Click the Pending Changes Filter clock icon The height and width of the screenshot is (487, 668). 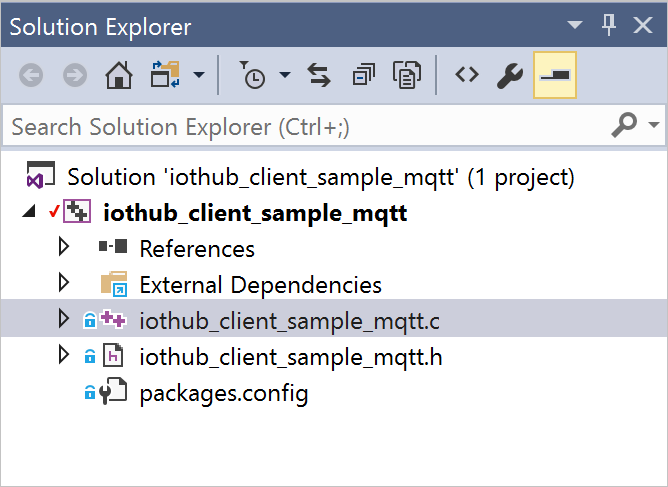[252, 76]
